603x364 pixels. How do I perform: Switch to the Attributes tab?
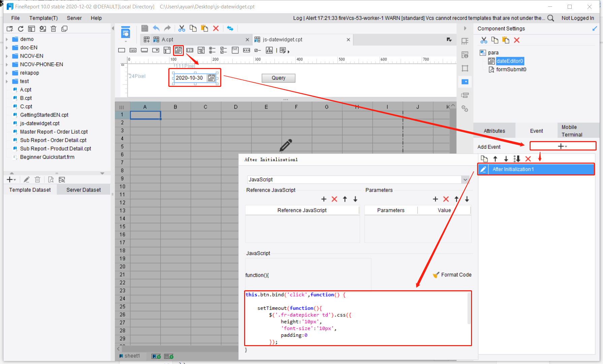494,131
